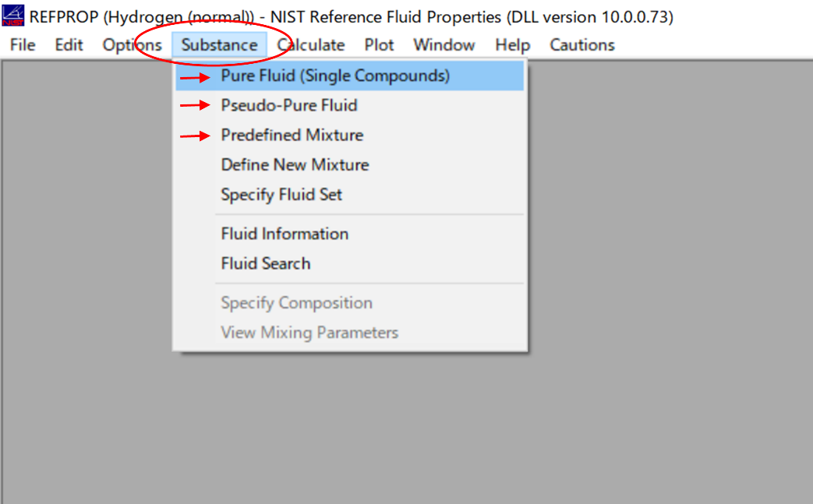Open the File menu
This screenshot has height=504, width=813.
(23, 45)
